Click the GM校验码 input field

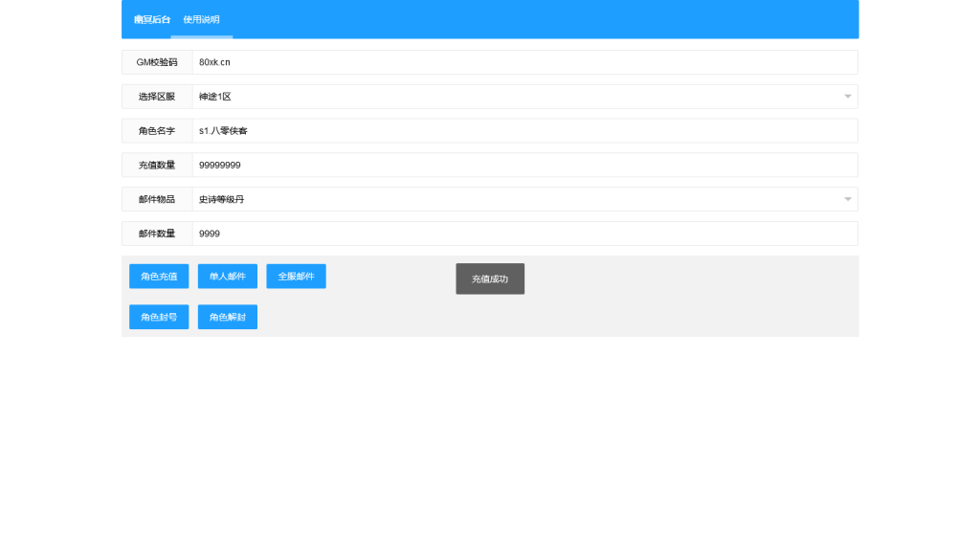pyautogui.click(x=524, y=62)
